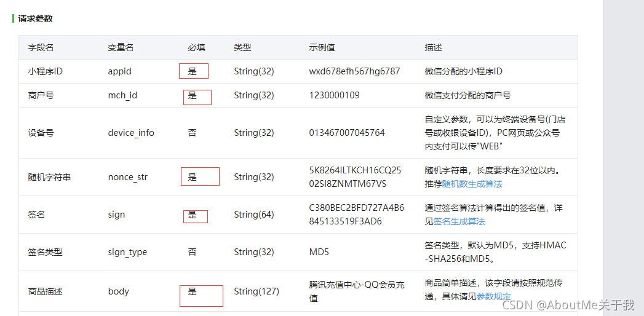
Task: Click the 必填 column header
Action: click(196, 47)
